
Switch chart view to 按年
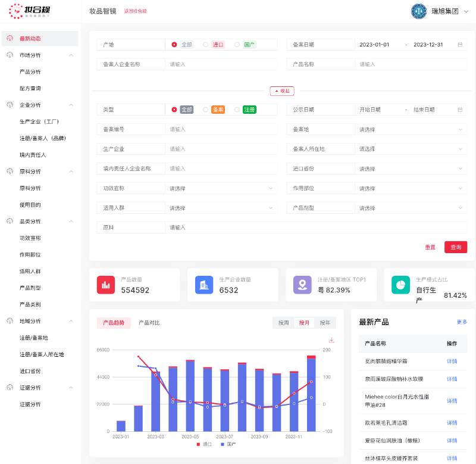point(325,323)
